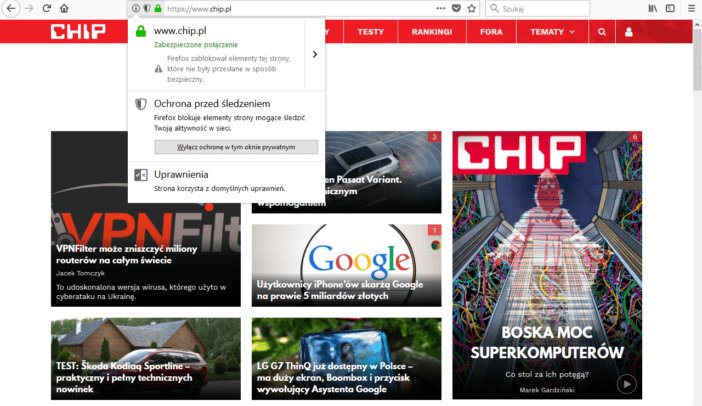The image size is (702, 406).
Task: Reload the current page
Action: (47, 9)
